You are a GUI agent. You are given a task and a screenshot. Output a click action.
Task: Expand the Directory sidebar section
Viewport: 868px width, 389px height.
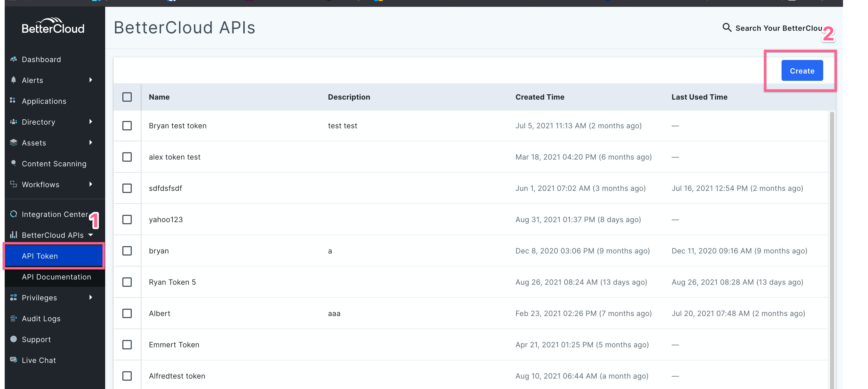tap(90, 122)
